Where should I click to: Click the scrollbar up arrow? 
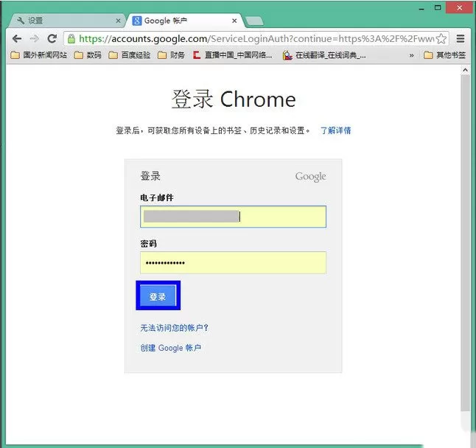(465, 70)
